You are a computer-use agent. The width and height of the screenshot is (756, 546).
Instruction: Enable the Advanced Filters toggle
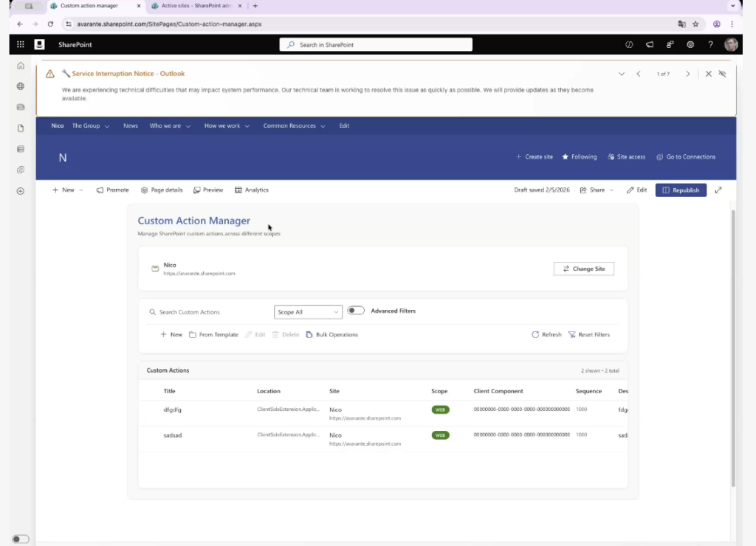coord(356,311)
